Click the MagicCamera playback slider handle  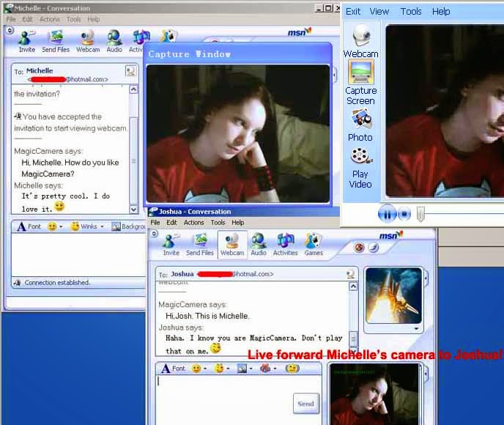tap(420, 215)
